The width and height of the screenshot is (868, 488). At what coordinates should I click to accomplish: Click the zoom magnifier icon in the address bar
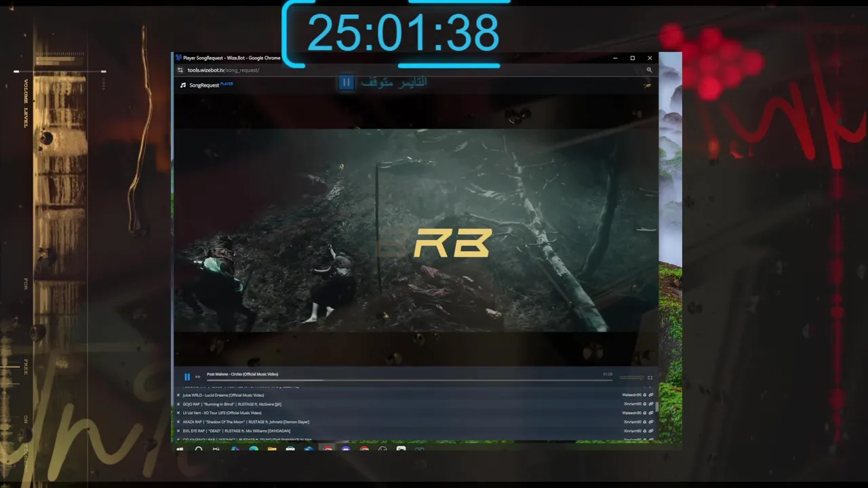(x=649, y=70)
